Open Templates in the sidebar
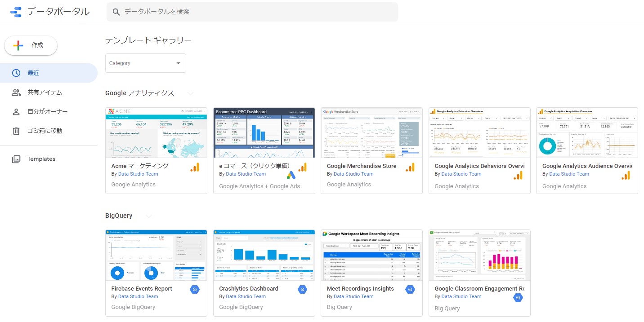The width and height of the screenshot is (644, 322). (x=49, y=159)
